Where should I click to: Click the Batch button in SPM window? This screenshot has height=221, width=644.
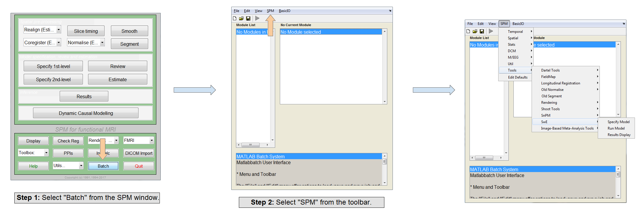click(103, 166)
